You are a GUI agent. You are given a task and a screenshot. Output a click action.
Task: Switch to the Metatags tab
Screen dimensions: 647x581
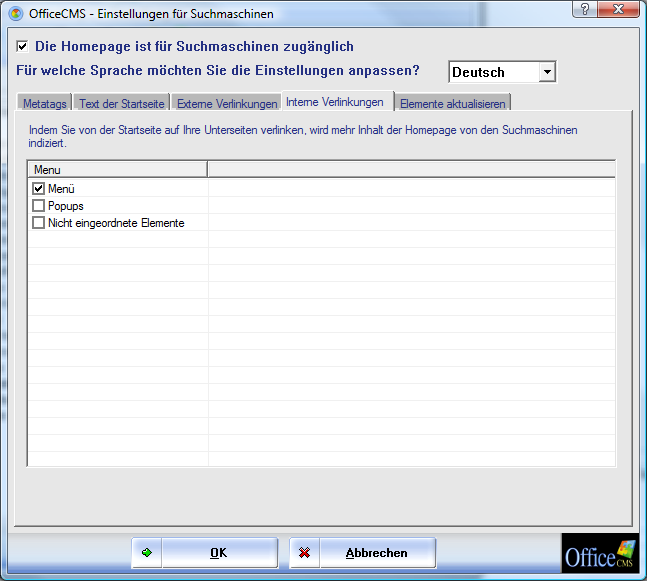click(45, 103)
